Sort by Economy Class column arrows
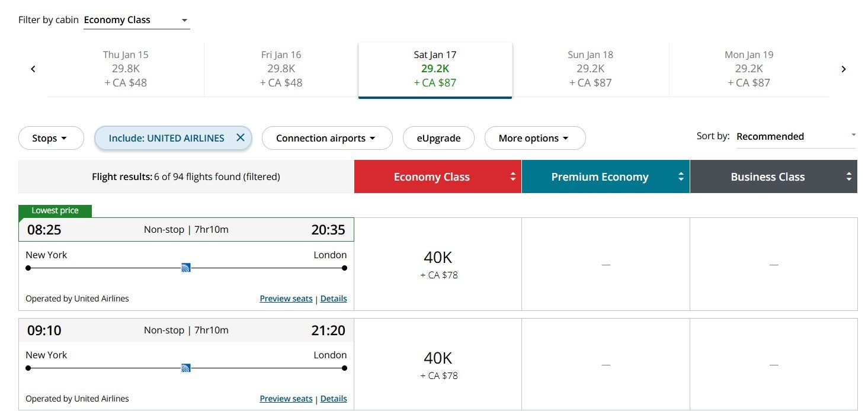This screenshot has height=411, width=868. tap(513, 176)
